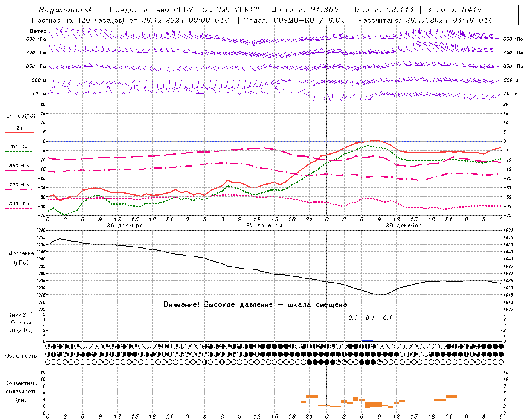Image resolution: width=525 pixels, height=420 pixels.
Task: Click the Внимание! Высокое давление warning text
Action: point(256,305)
